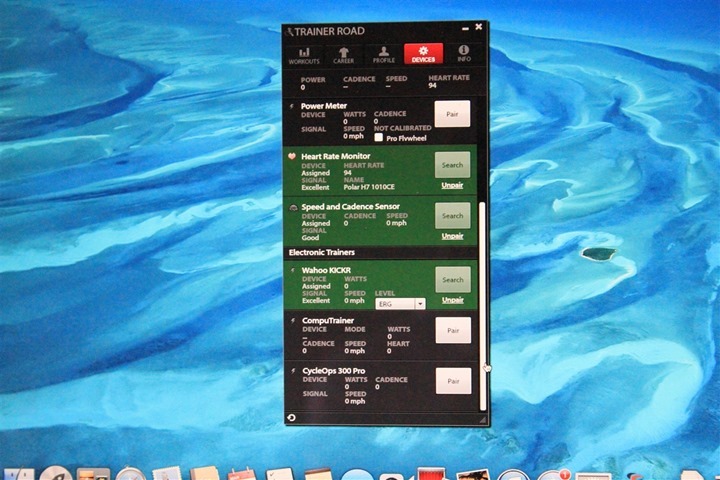Enable the Pro Flywheel checkbox

point(378,137)
